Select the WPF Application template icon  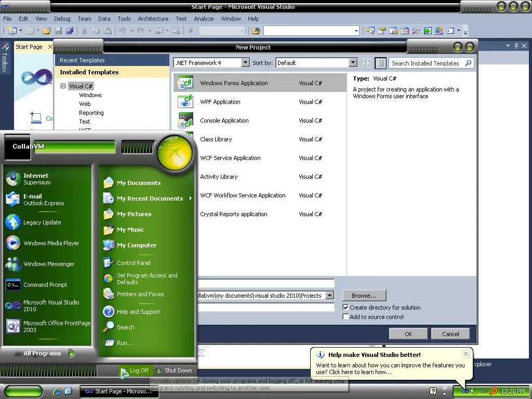coord(185,101)
